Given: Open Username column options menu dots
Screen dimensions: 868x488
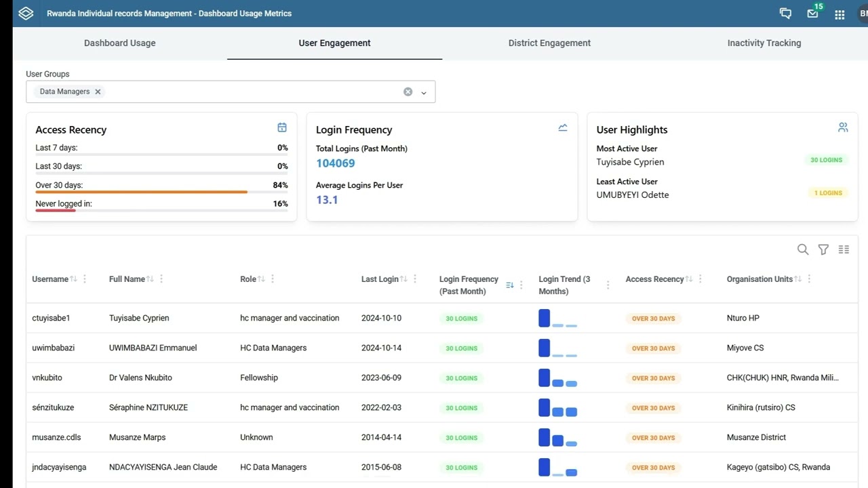Looking at the screenshot, I should (x=85, y=279).
